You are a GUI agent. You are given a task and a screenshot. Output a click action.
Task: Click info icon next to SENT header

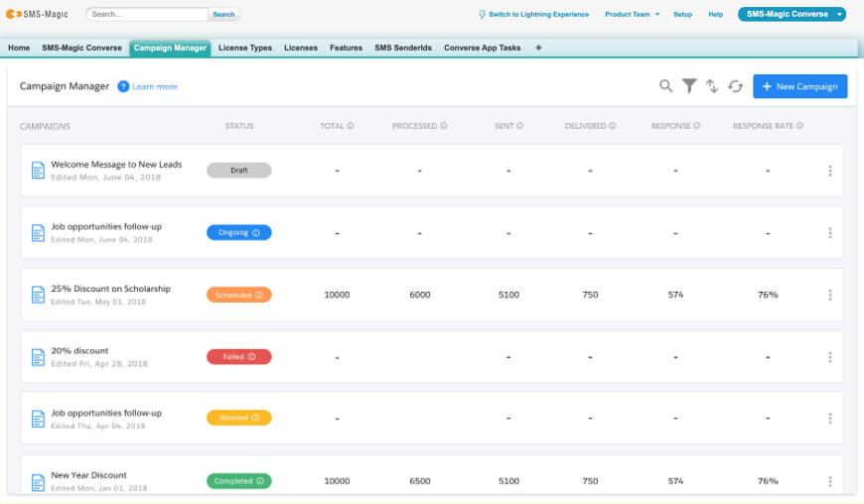(x=519, y=125)
